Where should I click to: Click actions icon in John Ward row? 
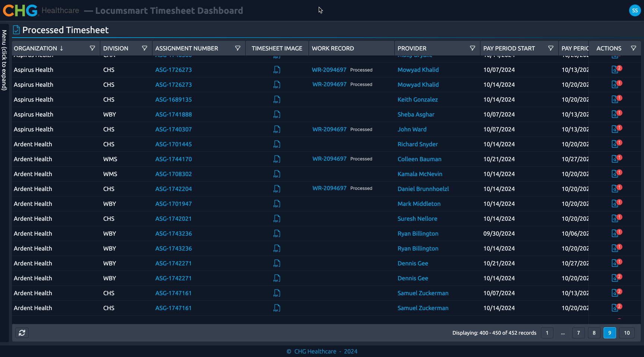tap(615, 129)
